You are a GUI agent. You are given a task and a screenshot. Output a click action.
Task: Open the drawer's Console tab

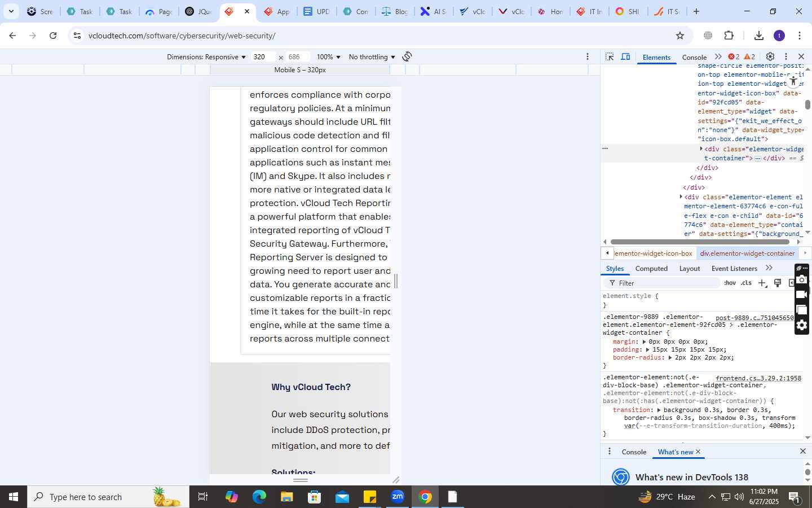click(x=634, y=452)
